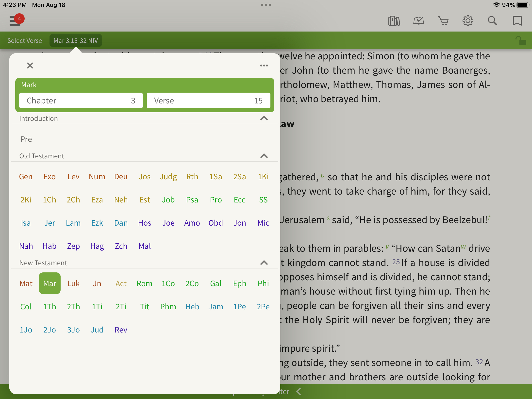The image size is (532, 399).
Task: Close the verse picker popup
Action: click(30, 66)
